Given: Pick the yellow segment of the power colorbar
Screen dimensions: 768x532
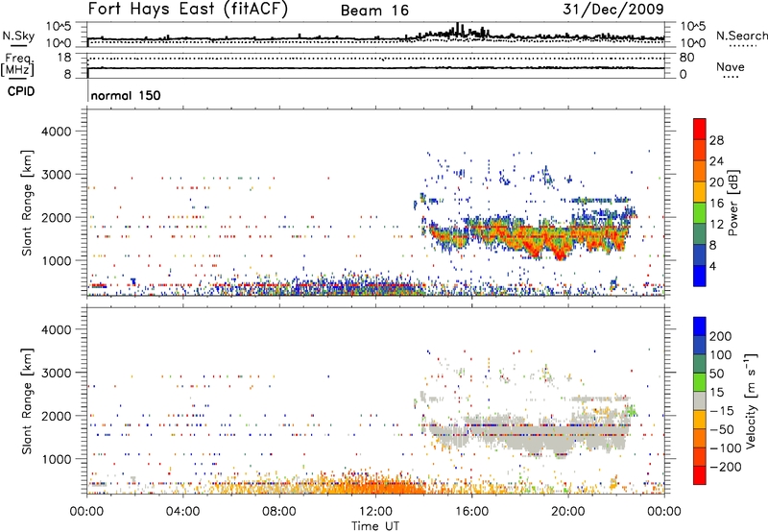Looking at the screenshot, I should tap(700, 192).
